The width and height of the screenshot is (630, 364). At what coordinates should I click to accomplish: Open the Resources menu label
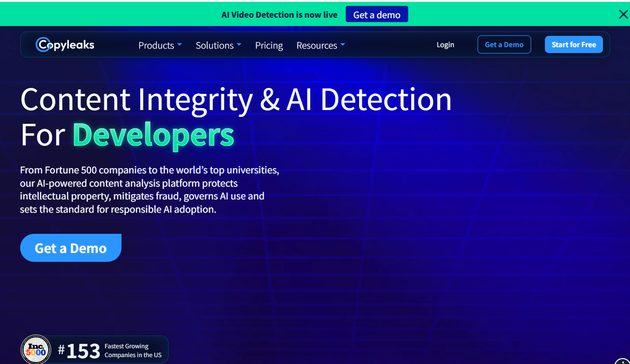(x=317, y=45)
